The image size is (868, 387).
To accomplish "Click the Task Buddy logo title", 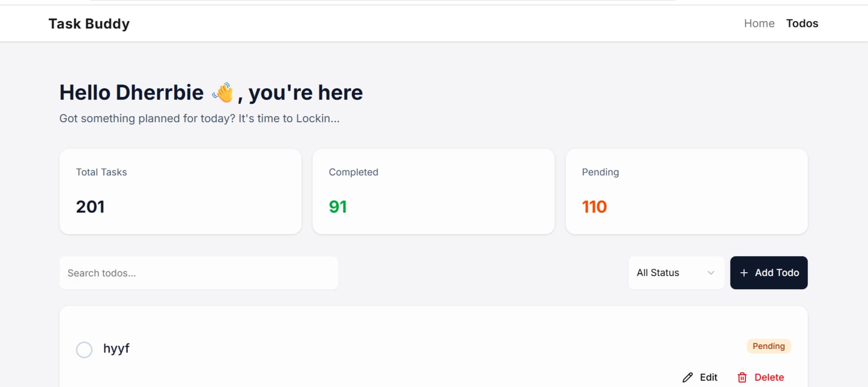I will 89,24.
